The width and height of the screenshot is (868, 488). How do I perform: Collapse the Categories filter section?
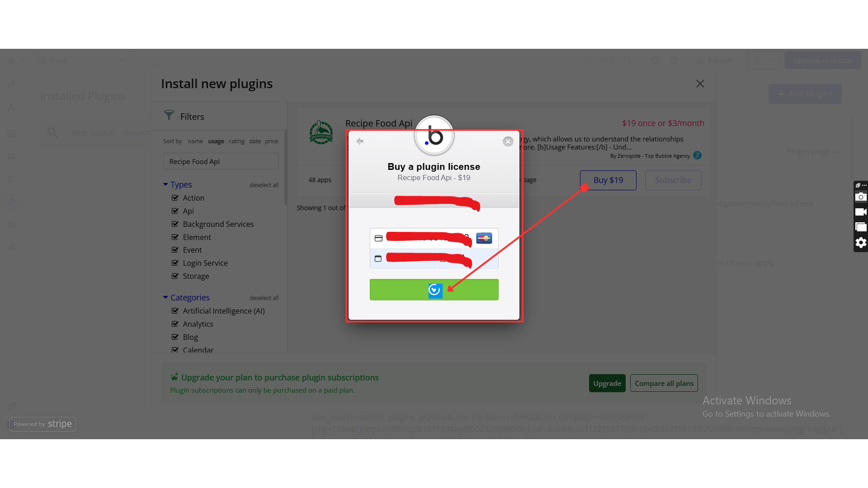click(x=165, y=297)
